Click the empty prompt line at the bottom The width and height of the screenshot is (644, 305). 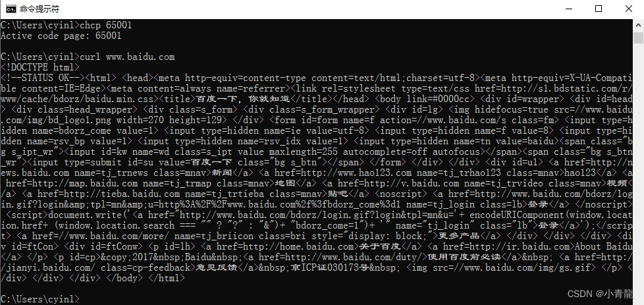coord(40,299)
